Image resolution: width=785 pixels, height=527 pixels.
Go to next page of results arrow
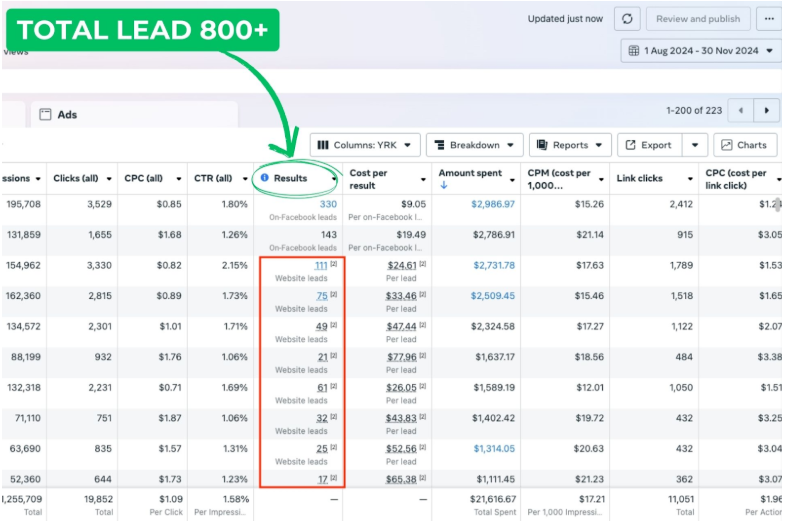(x=766, y=110)
